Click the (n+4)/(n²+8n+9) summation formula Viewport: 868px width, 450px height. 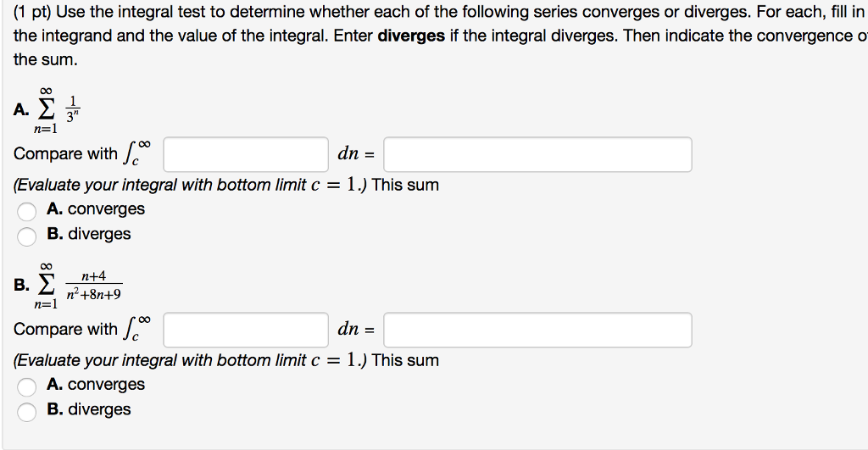(77, 286)
